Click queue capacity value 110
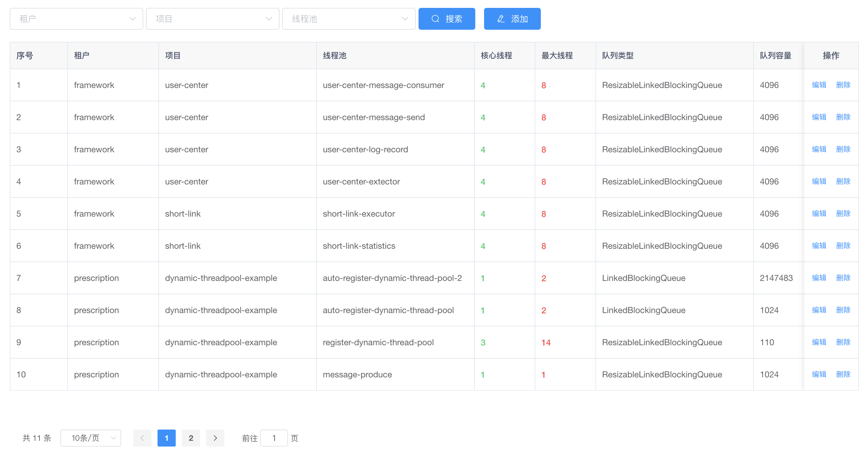Image resolution: width=868 pixels, height=452 pixels. pyautogui.click(x=767, y=342)
